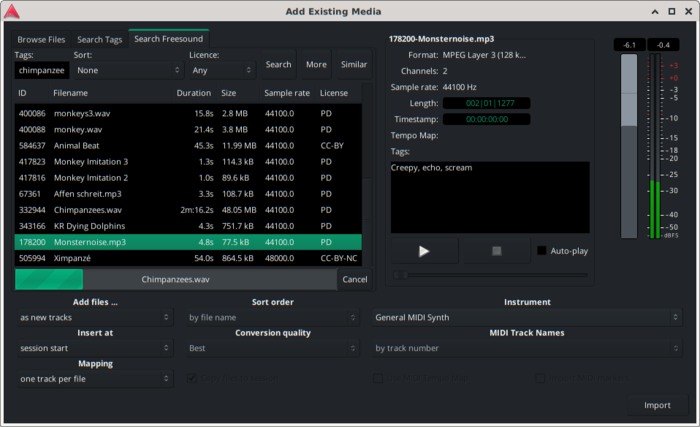Click the -0.4 peak meter readout

tap(662, 45)
